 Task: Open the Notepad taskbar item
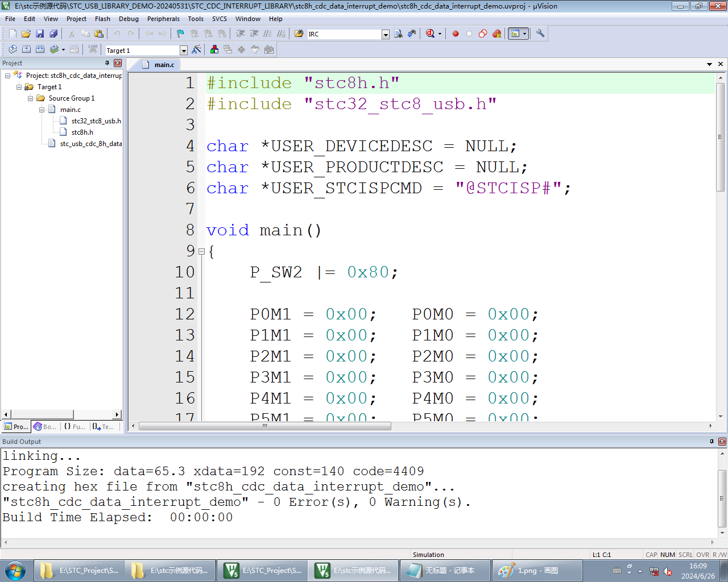(445, 571)
